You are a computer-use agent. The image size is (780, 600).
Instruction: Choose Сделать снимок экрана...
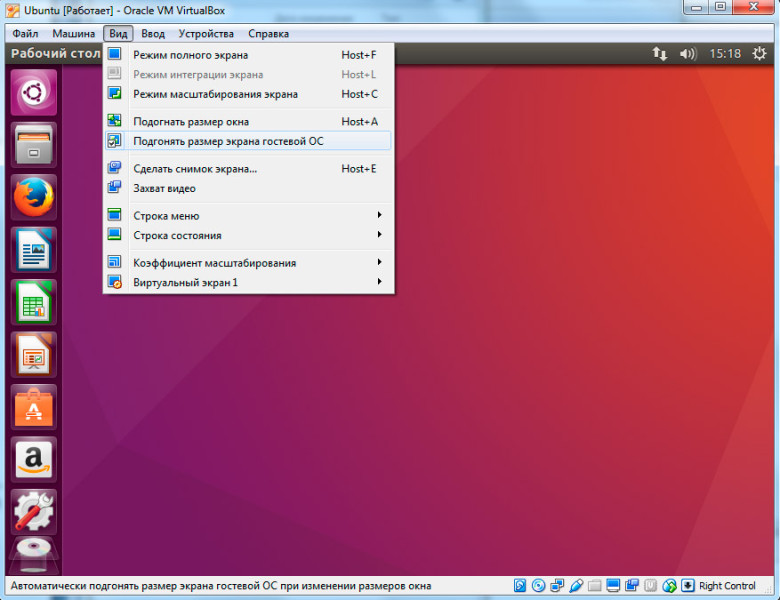(x=248, y=169)
